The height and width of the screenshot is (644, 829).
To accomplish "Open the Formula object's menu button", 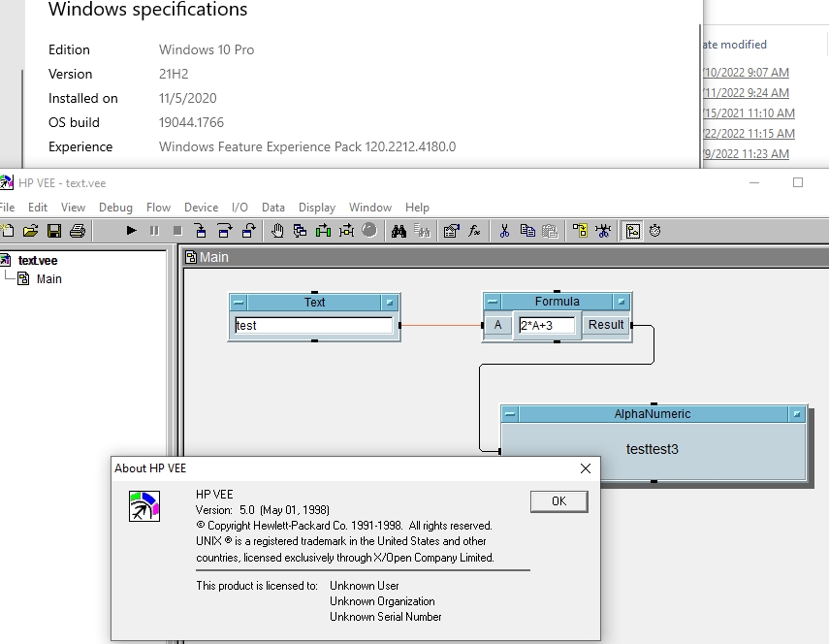I will (493, 302).
